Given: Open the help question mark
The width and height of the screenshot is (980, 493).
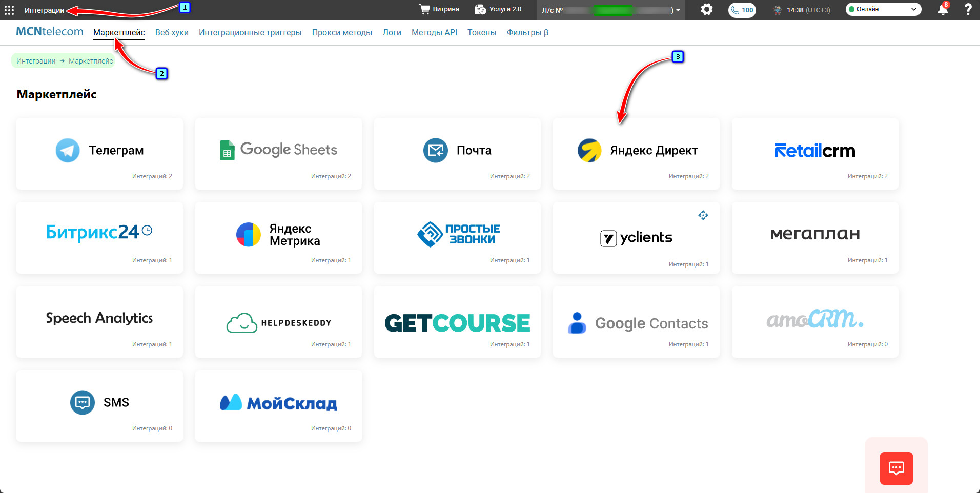Looking at the screenshot, I should pyautogui.click(x=968, y=9).
